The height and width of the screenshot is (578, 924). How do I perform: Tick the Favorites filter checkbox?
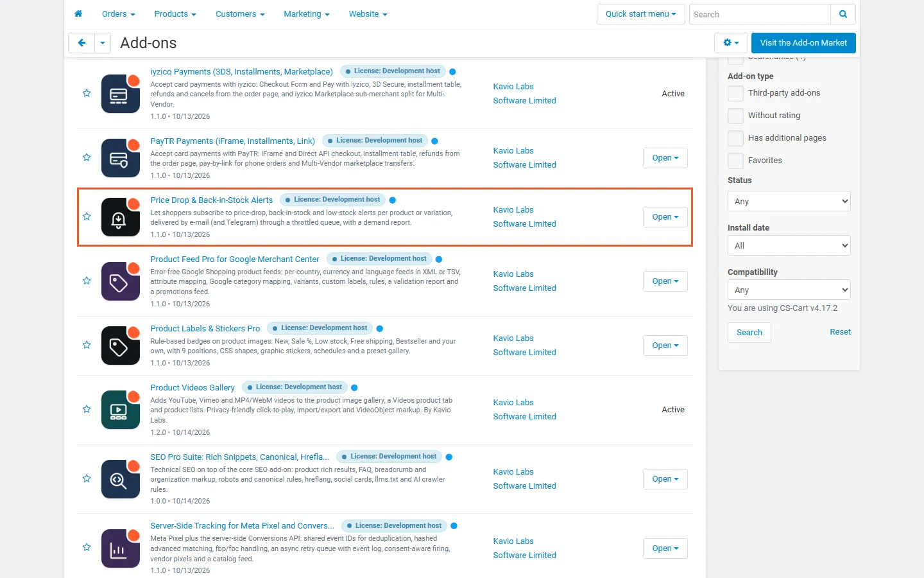[x=736, y=161]
